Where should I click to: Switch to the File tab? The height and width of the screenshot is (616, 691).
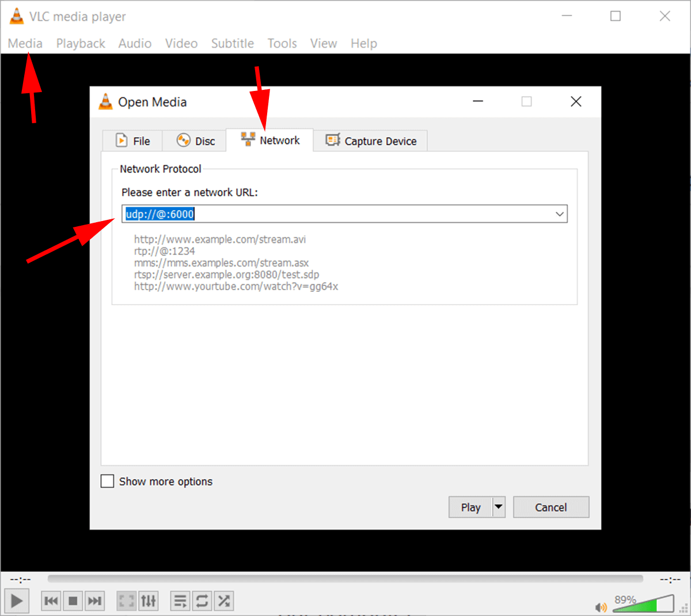[x=132, y=140]
